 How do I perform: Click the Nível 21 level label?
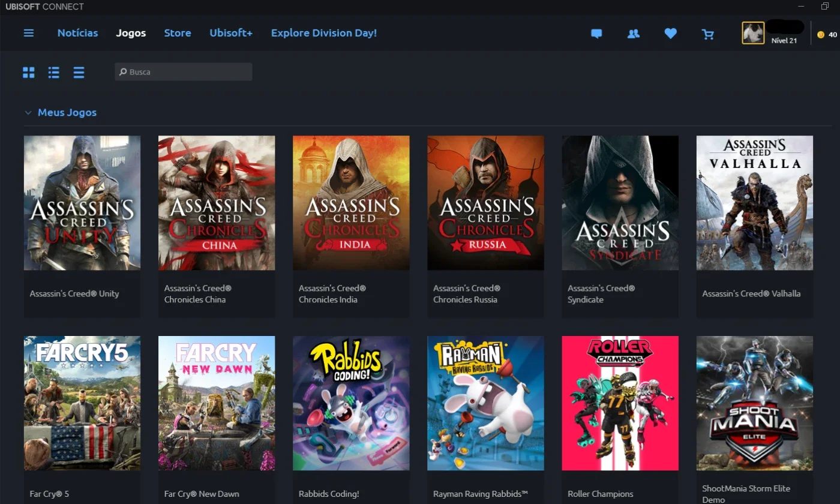click(784, 41)
